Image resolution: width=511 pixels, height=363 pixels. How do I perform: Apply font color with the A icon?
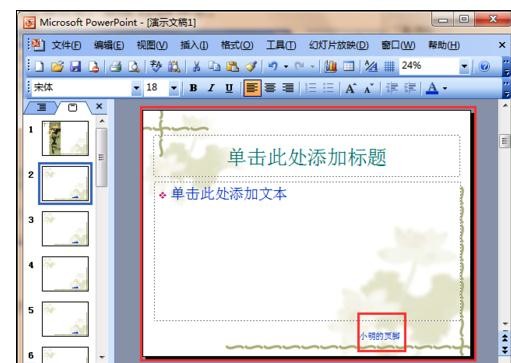coord(432,88)
